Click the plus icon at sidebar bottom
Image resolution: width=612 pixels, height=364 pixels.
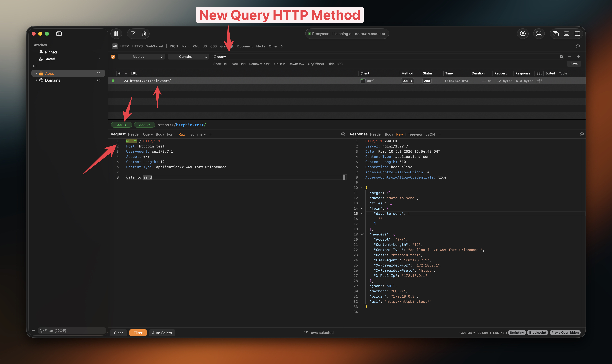pos(33,330)
